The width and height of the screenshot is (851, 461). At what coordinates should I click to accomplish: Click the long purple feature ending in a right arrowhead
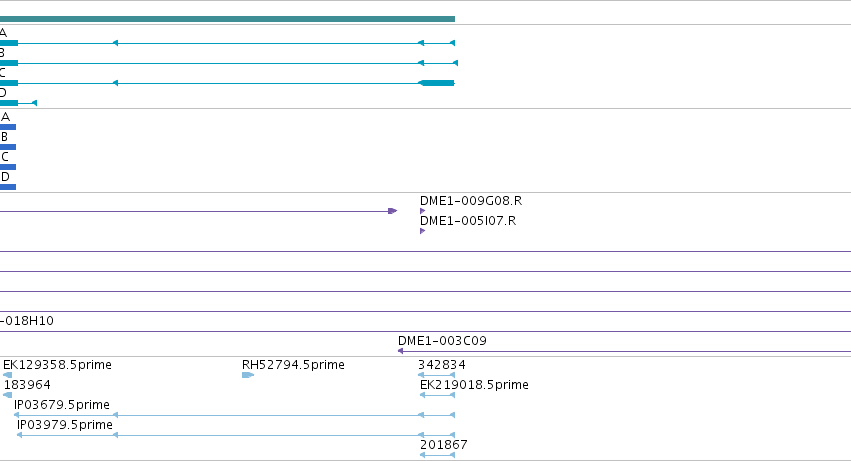click(x=199, y=211)
